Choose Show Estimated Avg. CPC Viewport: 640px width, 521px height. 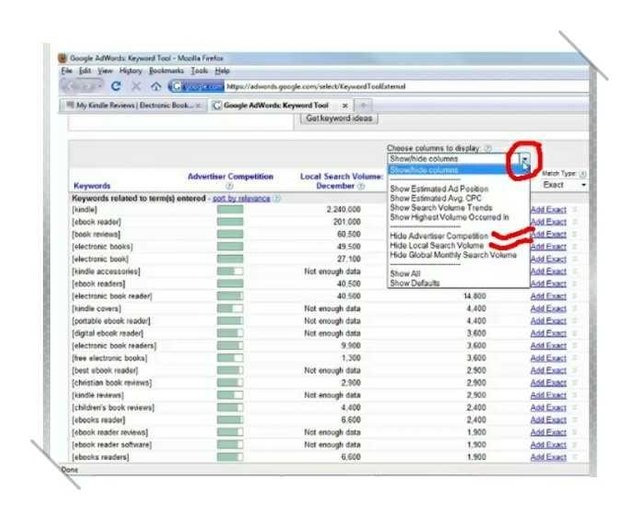click(x=436, y=198)
